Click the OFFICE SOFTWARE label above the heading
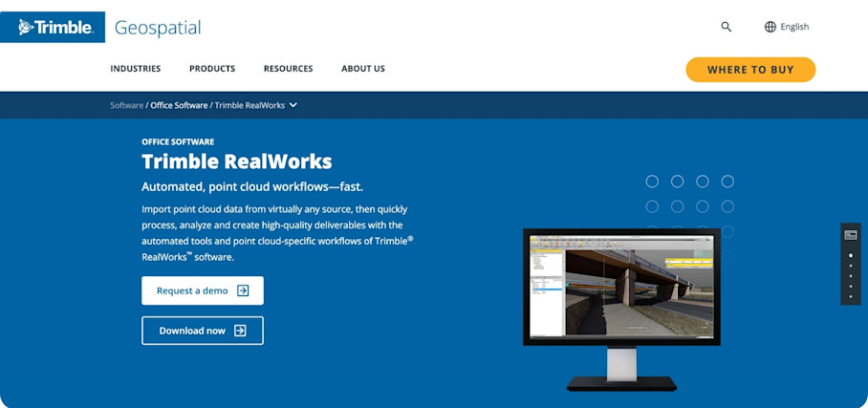The image size is (868, 408). 178,141
